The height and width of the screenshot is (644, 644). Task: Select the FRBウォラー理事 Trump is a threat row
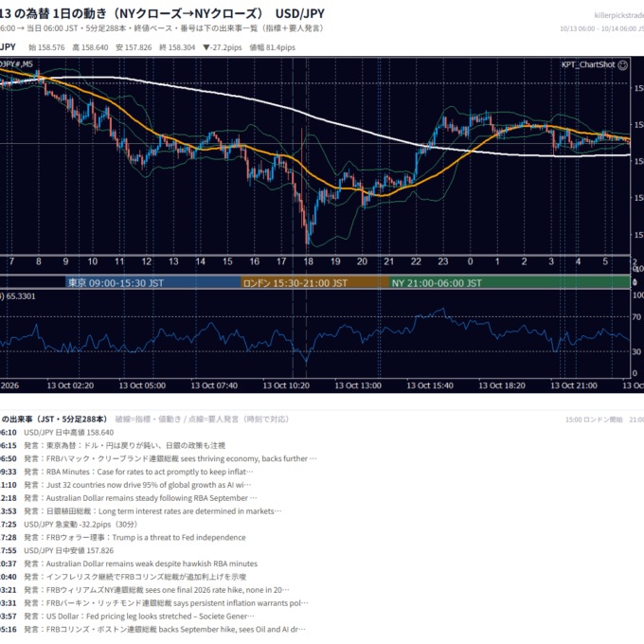(123, 537)
